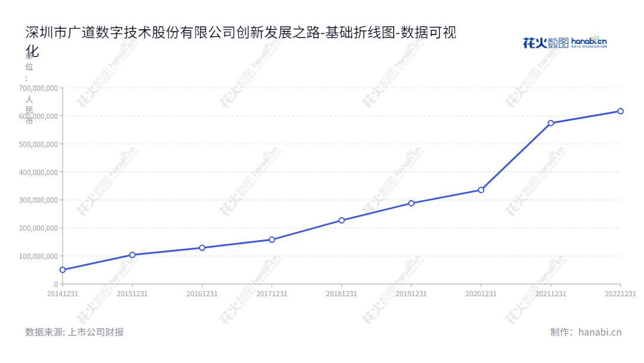Click the 20201231 data point marker
This screenshot has height=363, width=644.
481,190
